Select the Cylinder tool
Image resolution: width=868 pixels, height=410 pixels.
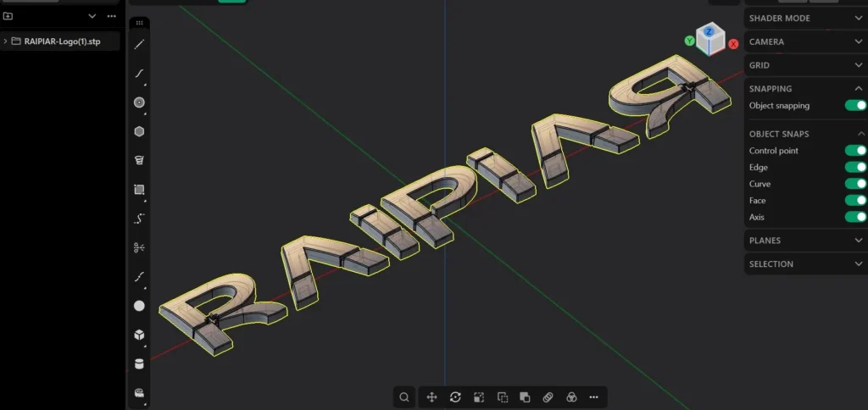(x=140, y=363)
